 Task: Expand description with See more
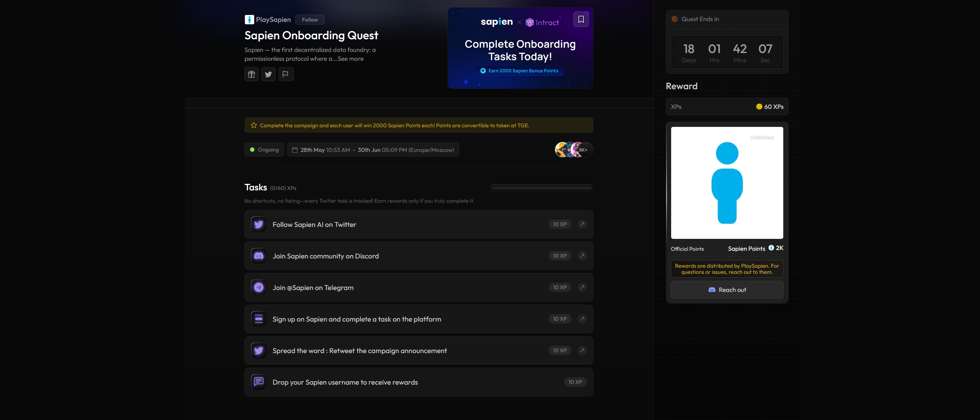[x=351, y=59]
